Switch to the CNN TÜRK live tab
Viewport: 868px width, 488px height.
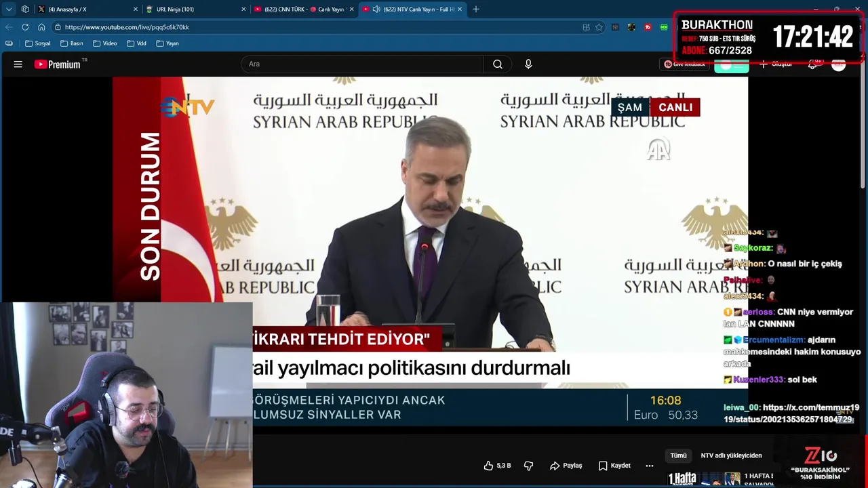pos(304,9)
